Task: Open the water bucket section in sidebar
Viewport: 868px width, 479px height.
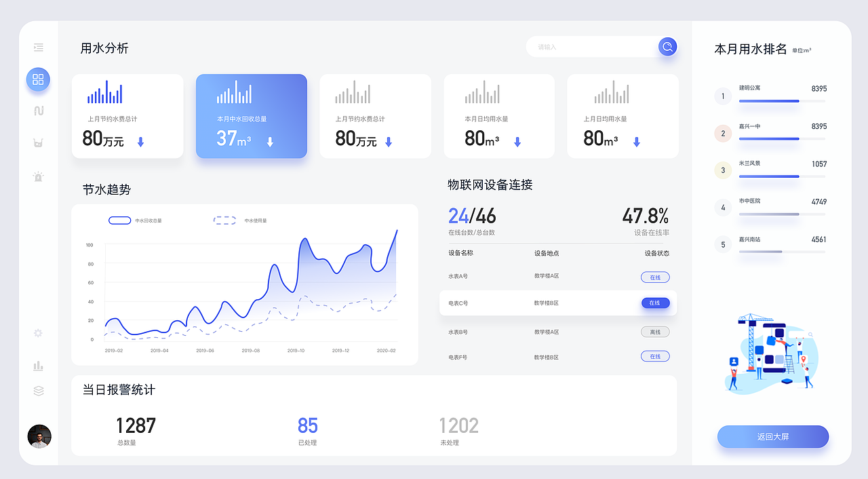Action: coord(38,143)
